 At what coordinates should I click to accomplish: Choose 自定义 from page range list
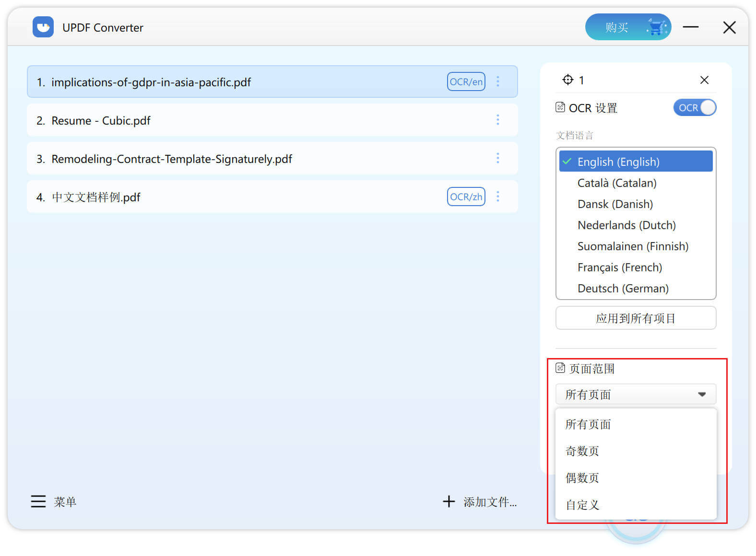[x=582, y=505]
